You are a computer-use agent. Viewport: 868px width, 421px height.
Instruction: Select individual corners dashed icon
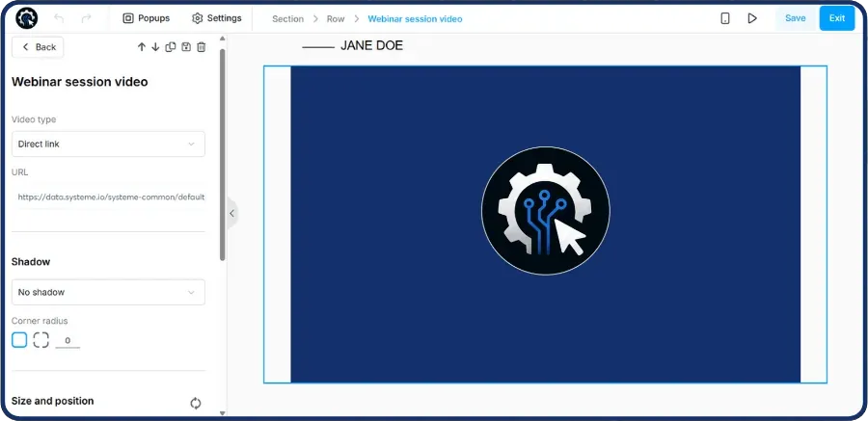[x=41, y=340]
